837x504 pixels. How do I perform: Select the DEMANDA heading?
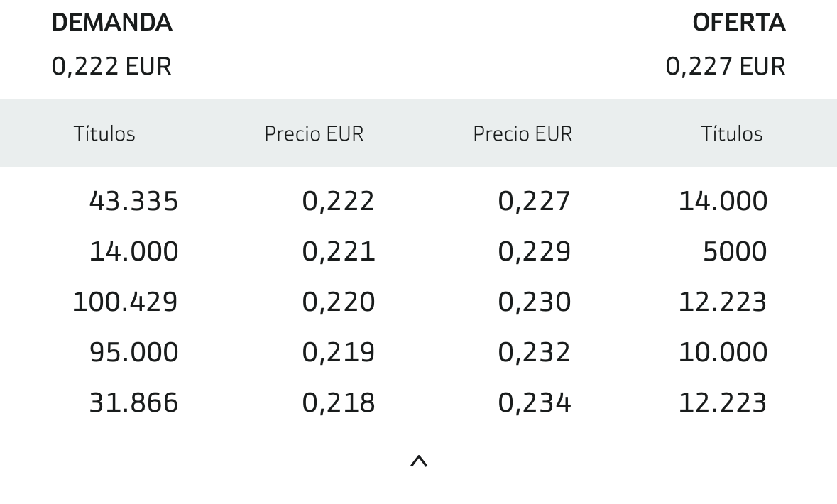click(111, 23)
